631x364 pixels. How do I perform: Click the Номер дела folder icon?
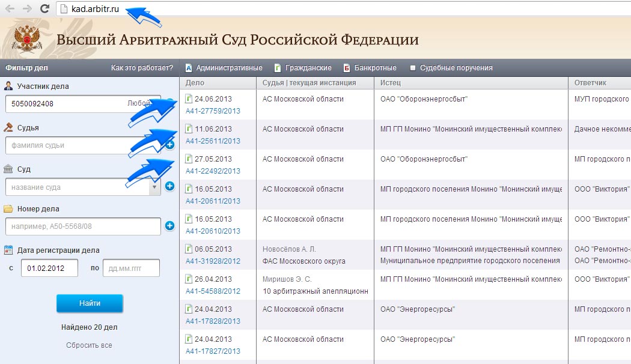point(8,209)
